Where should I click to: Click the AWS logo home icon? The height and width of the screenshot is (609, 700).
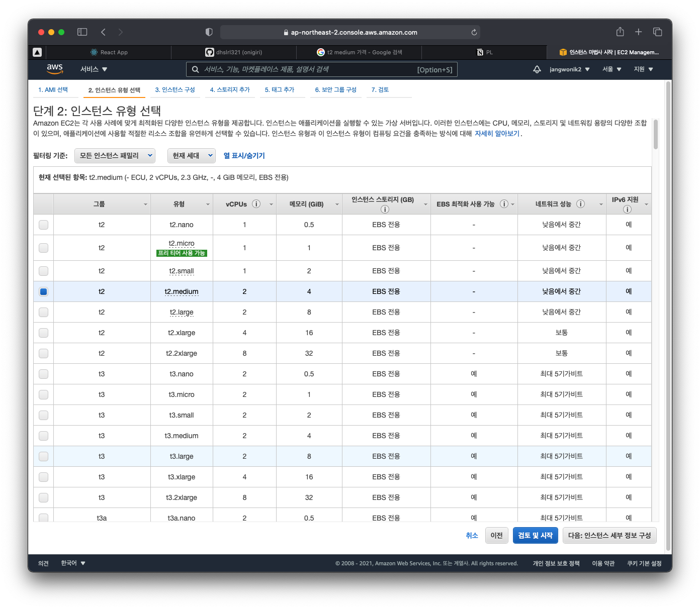pyautogui.click(x=55, y=69)
